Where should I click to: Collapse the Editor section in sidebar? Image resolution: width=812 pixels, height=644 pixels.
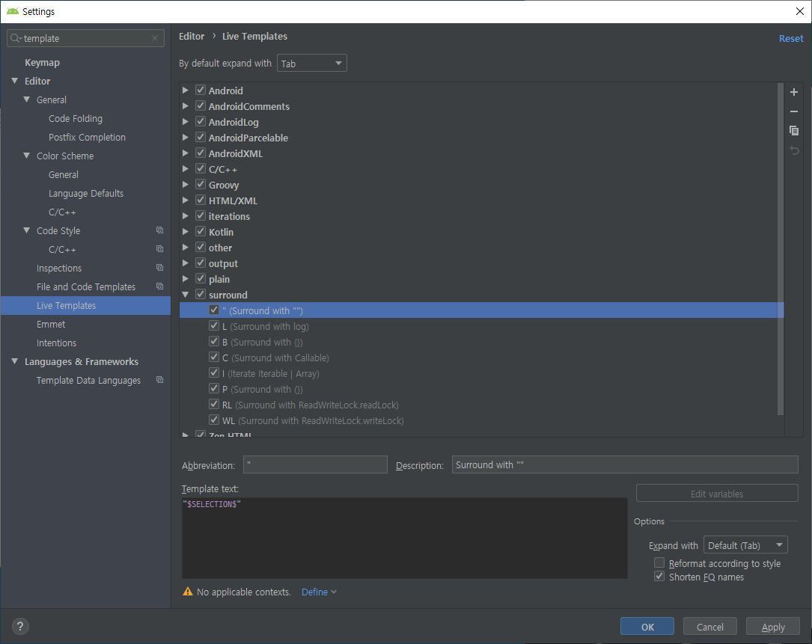pyautogui.click(x=14, y=81)
